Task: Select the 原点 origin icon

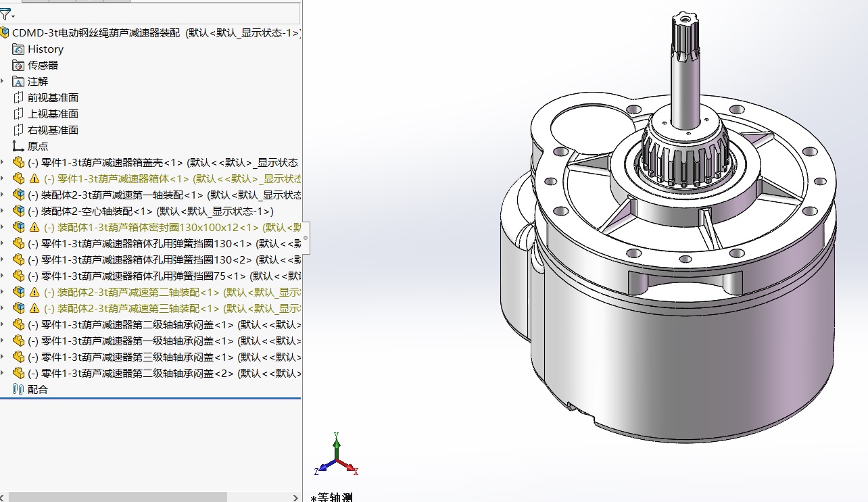Action: 18,146
